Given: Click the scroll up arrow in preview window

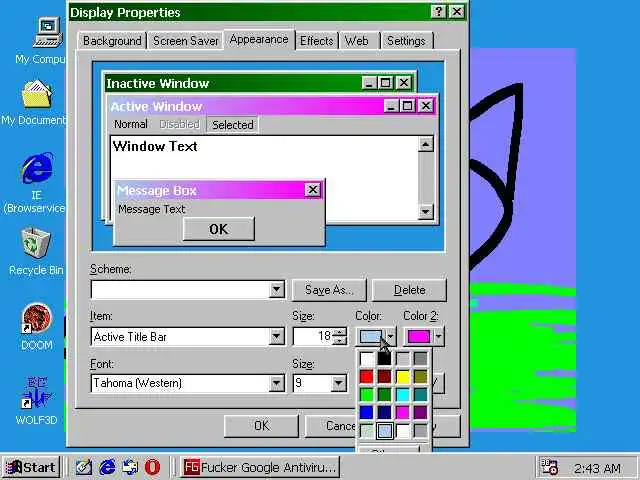Looking at the screenshot, I should [x=426, y=144].
